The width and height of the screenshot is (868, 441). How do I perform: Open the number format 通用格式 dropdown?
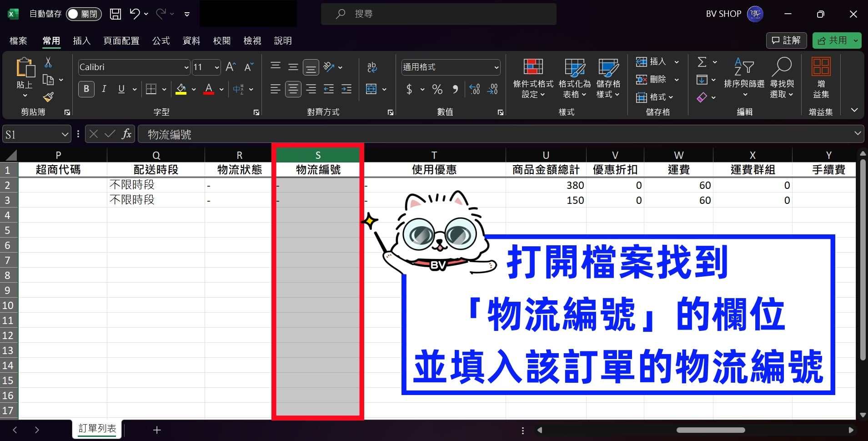497,67
